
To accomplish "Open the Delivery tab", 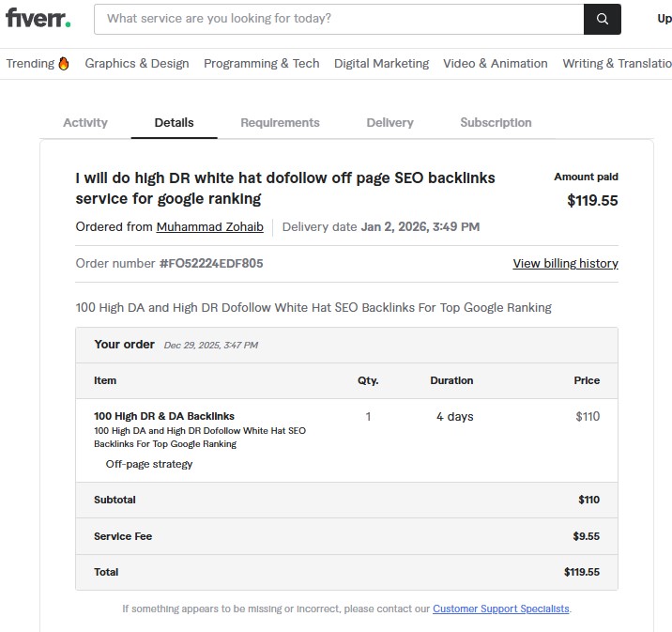I will 389,123.
